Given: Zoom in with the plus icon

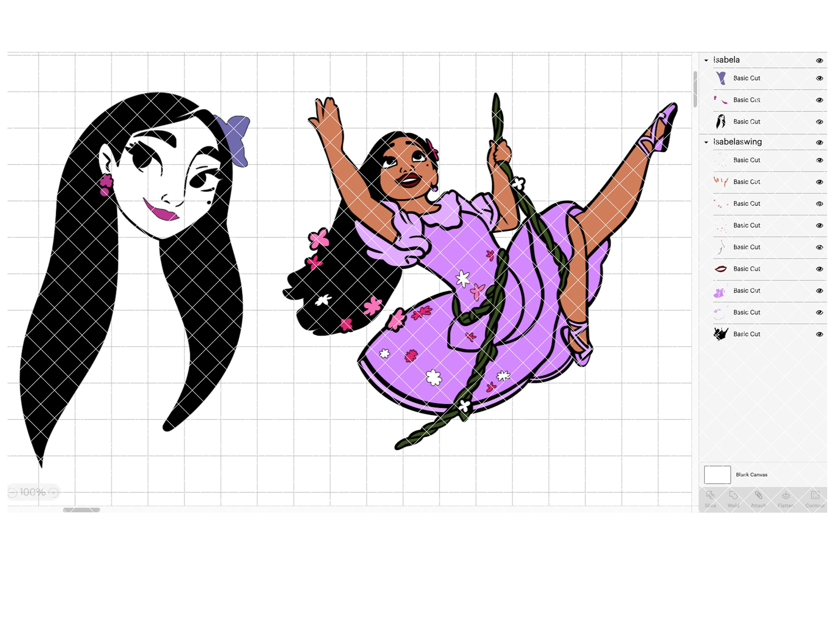Looking at the screenshot, I should pyautogui.click(x=53, y=493).
